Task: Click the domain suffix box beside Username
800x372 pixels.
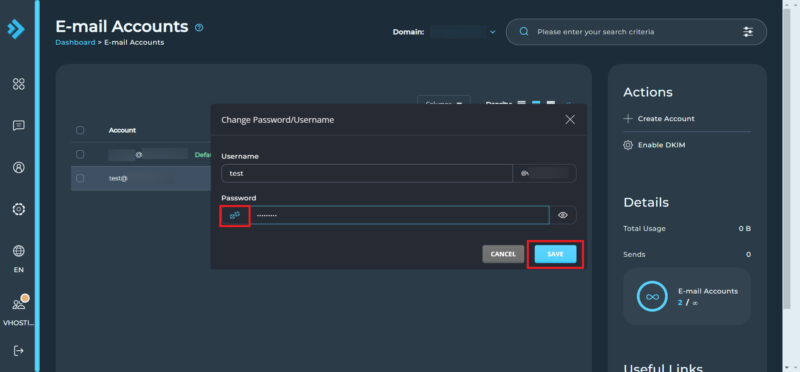Action: 545,173
